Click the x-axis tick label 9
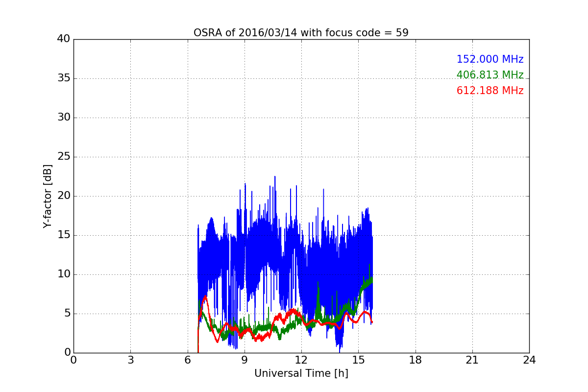Viewport: 588px width, 392px height. coord(245,360)
